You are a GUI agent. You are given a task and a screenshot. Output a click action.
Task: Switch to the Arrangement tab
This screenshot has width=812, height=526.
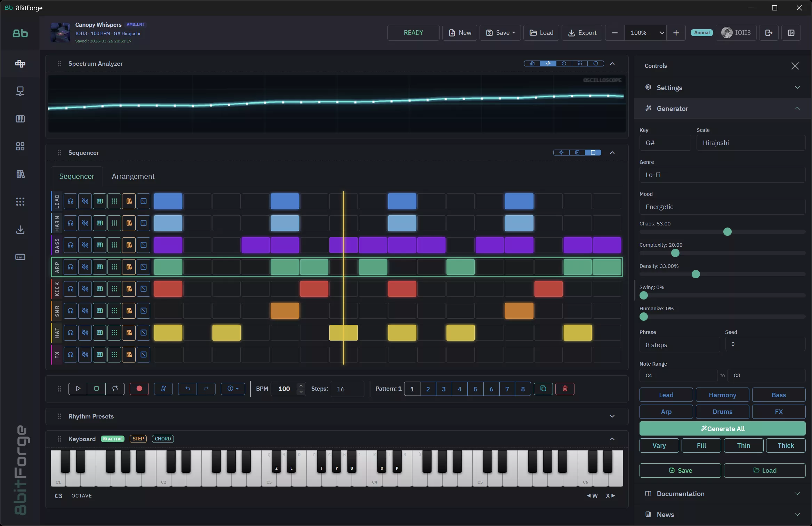[x=133, y=176]
